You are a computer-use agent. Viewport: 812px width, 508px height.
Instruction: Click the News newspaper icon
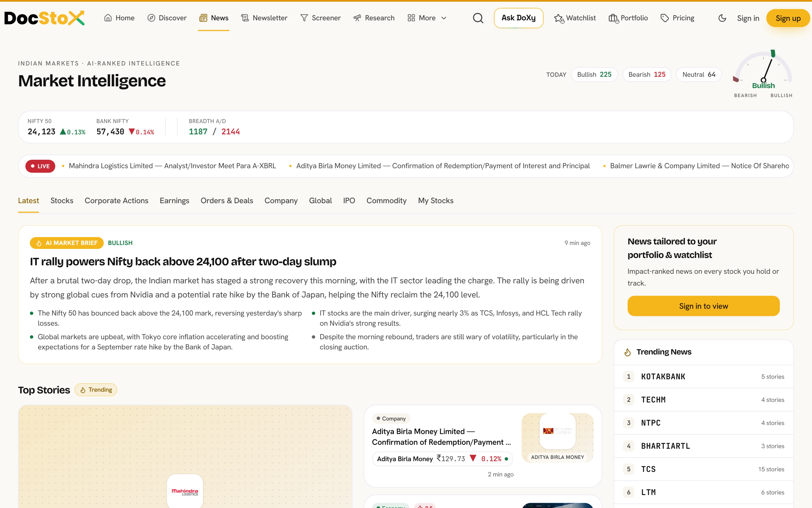coord(203,18)
